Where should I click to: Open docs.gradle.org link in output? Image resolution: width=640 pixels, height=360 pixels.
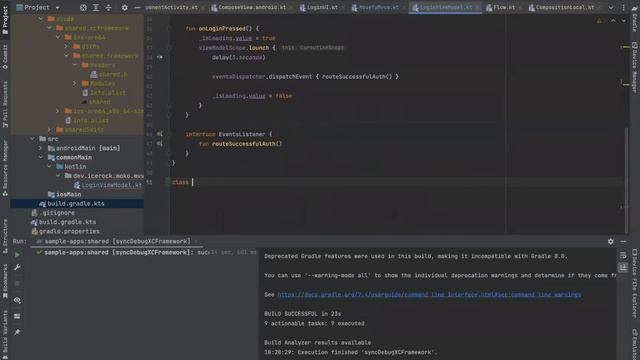click(x=429, y=295)
